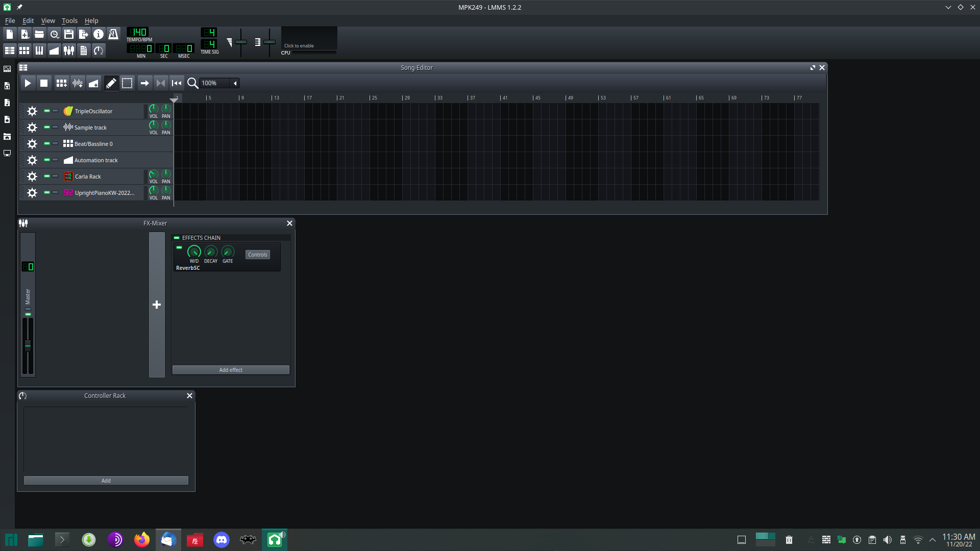Open the Beat/Bassline editor from the toolbar
Screen dimensions: 980x551
click(x=24, y=50)
